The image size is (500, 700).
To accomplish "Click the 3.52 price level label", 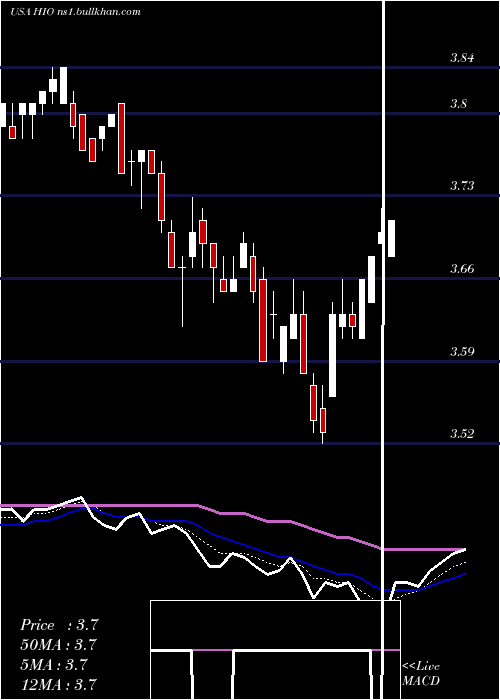I will [x=462, y=433].
